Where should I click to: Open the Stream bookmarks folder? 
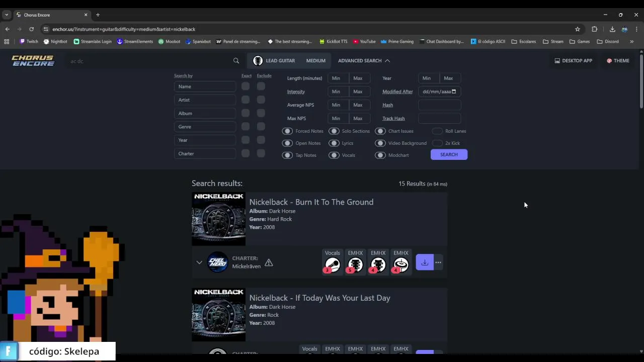553,41
